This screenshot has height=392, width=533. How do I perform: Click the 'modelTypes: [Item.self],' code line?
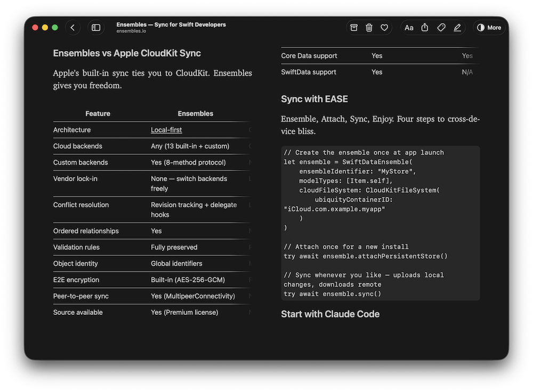point(346,181)
